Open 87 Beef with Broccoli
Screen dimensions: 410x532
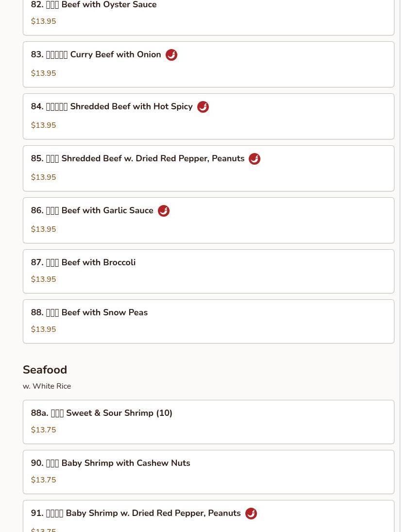click(208, 272)
